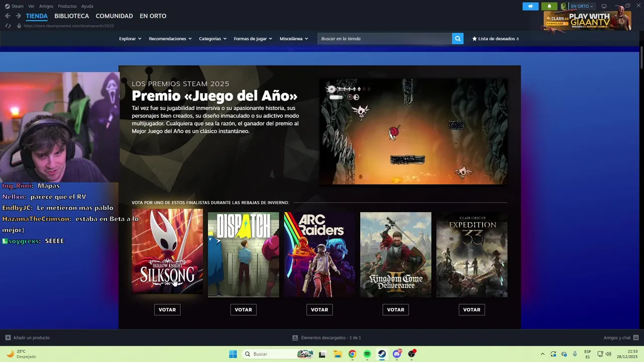Click the ESP ES language indicator
The height and width of the screenshot is (362, 644).
pyautogui.click(x=588, y=354)
